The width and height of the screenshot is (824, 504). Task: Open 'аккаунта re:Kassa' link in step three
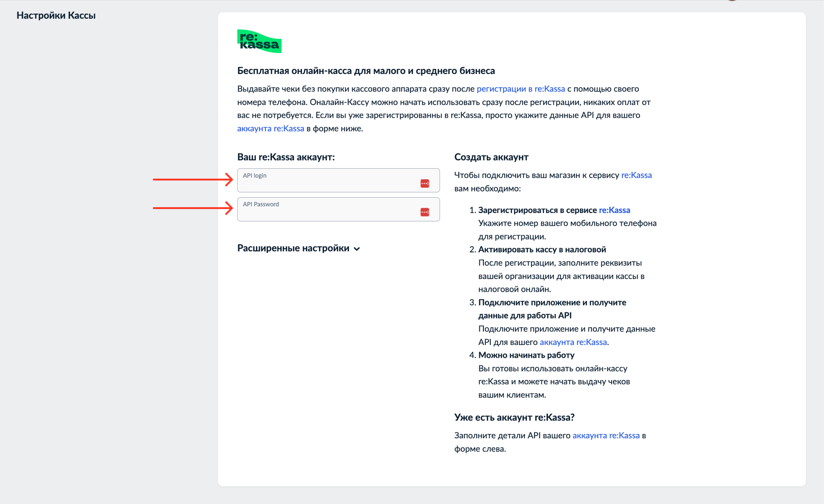pyautogui.click(x=573, y=342)
